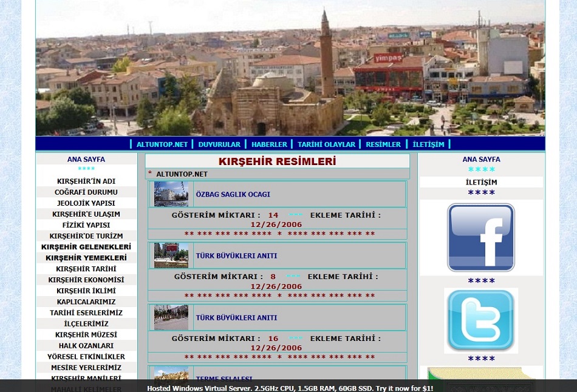The image size is (577, 392).
Task: Open the Facebook icon in the right sidebar
Action: (x=481, y=237)
